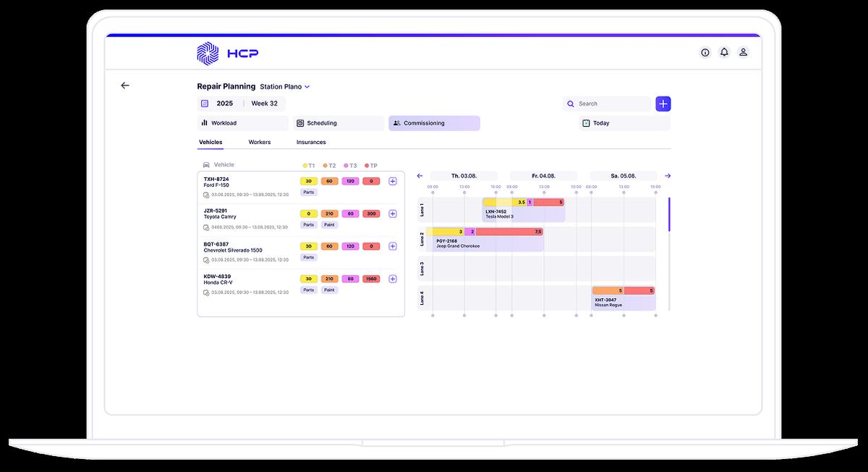Switch to the Vehicles tab
This screenshot has height=472, width=868.
210,142
